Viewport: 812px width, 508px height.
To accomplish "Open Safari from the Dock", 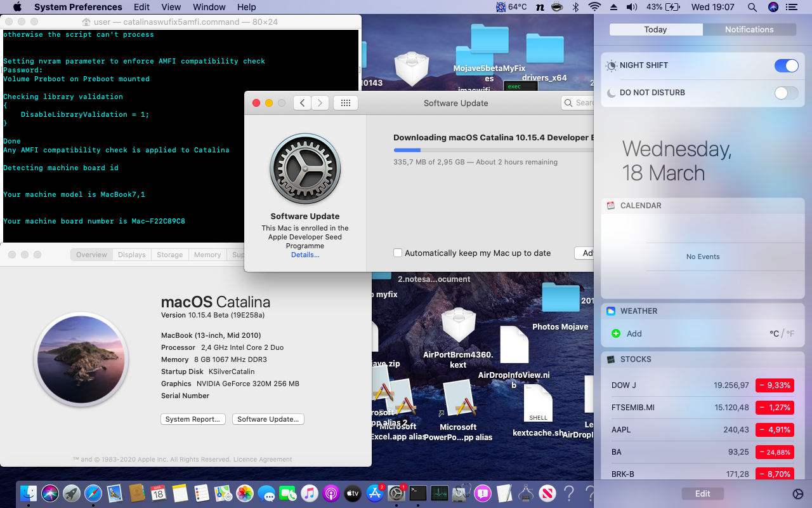I will tap(93, 493).
